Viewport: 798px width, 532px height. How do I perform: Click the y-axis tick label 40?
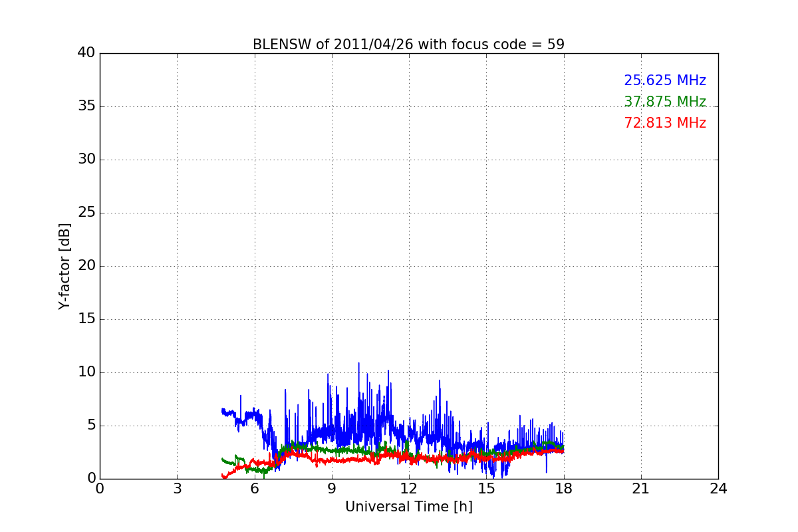tap(86, 53)
